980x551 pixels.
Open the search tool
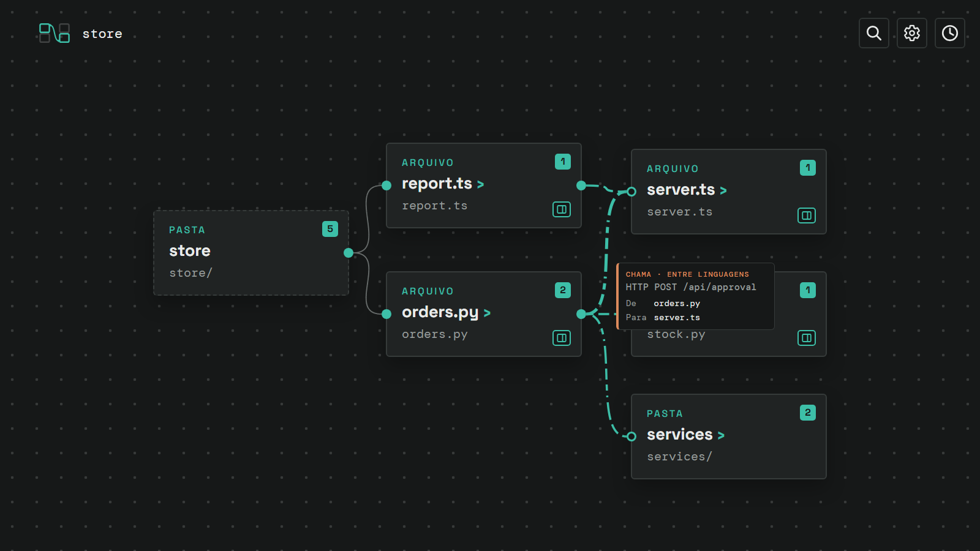[874, 33]
